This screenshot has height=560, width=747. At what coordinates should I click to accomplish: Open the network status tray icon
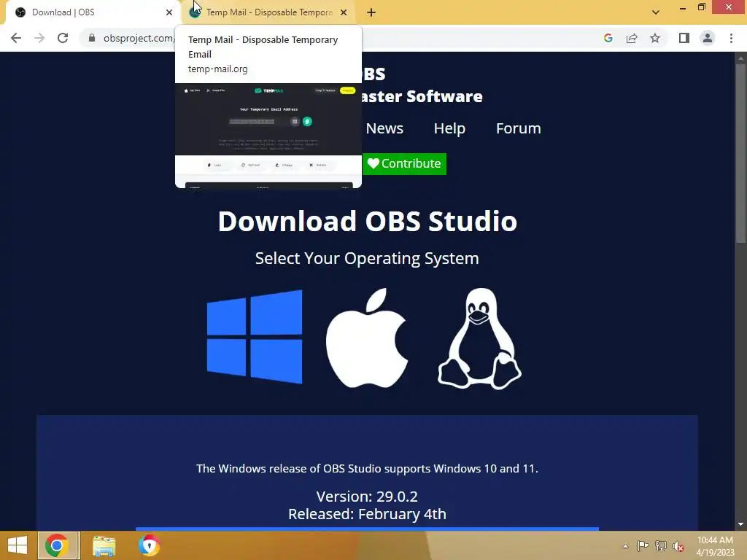pyautogui.click(x=661, y=546)
